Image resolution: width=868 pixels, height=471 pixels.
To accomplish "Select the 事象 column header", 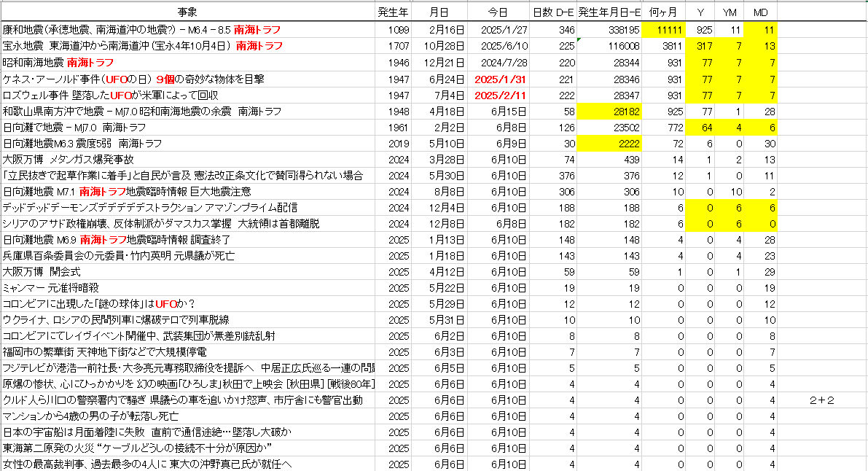I will (x=187, y=12).
